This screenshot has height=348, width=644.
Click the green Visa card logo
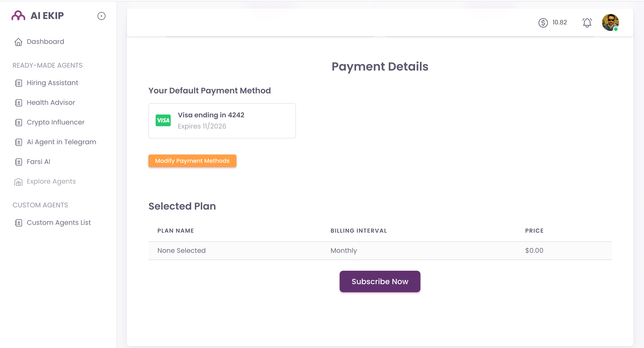pyautogui.click(x=163, y=120)
